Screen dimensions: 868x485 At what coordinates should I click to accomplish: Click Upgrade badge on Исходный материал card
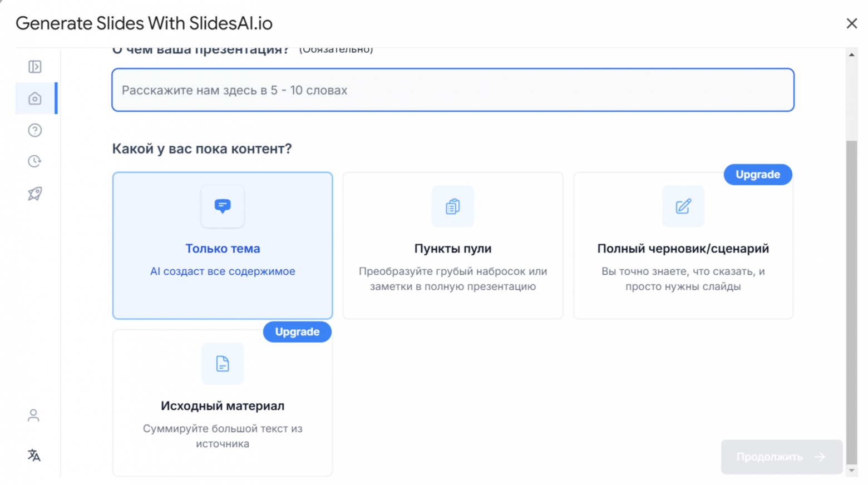coord(297,331)
